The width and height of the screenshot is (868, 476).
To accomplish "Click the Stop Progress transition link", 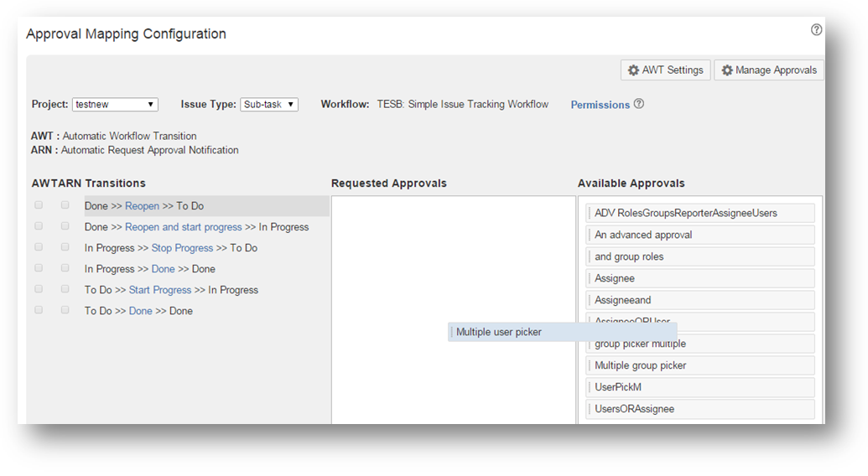I will pyautogui.click(x=182, y=248).
